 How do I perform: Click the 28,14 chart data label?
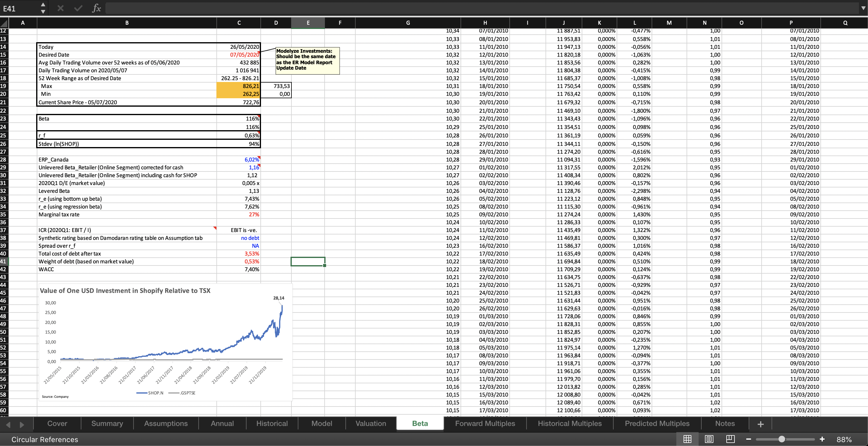coord(279,298)
